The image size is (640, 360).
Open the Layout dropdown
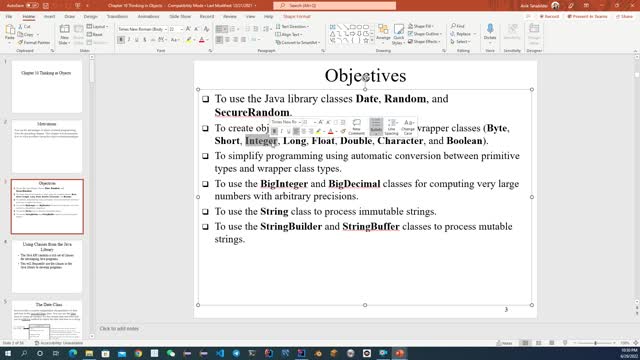point(98,27)
